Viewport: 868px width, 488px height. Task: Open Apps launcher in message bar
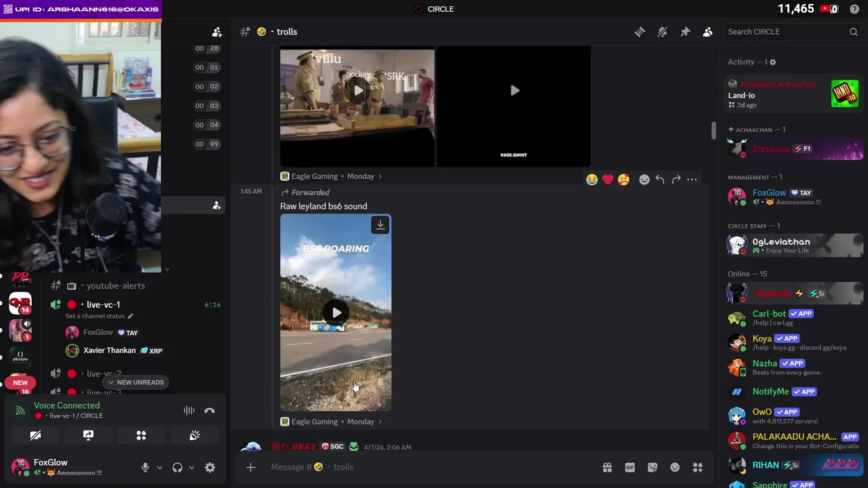pos(698,468)
